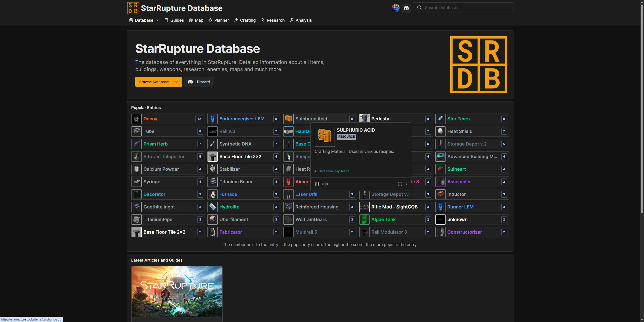The width and height of the screenshot is (644, 322).
Task: Open the TitaniumPipe entry
Action: point(168,220)
